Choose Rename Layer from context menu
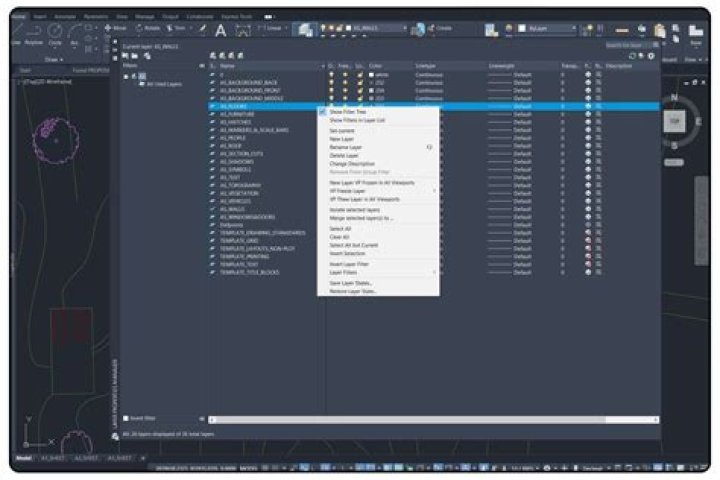Image resolution: width=720 pixels, height=480 pixels. point(344,147)
